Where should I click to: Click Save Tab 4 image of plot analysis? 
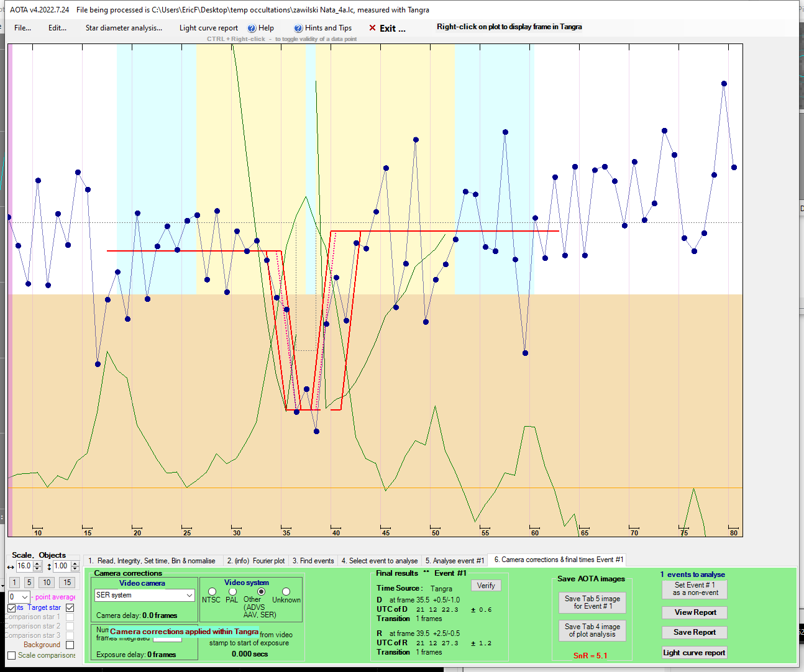(x=592, y=630)
